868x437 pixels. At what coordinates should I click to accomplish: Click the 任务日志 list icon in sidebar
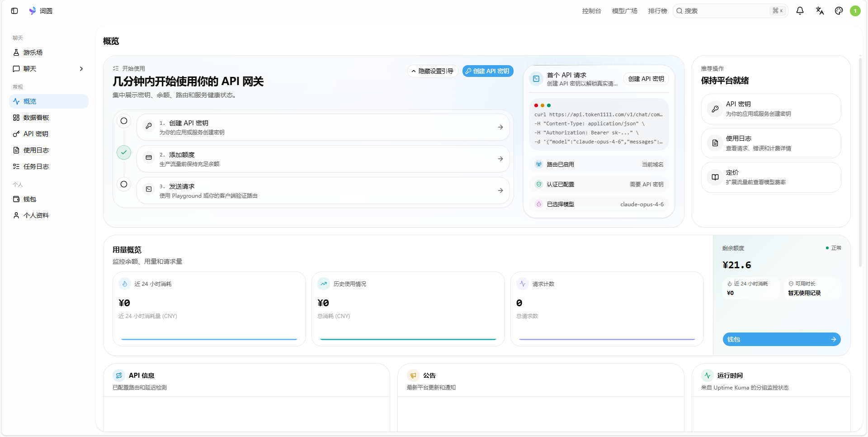16,166
